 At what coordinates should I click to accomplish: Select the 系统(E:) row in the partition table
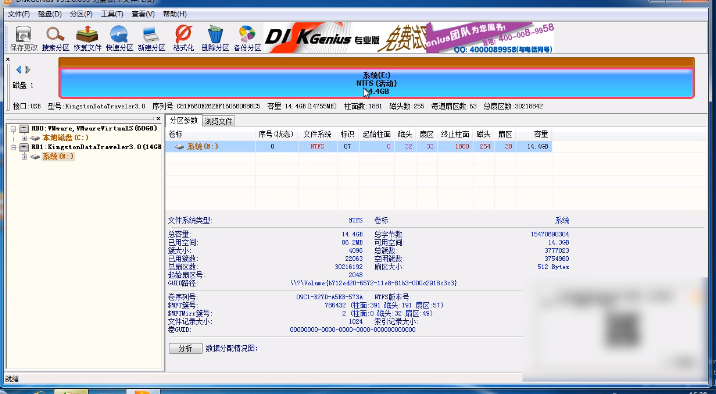pyautogui.click(x=358, y=147)
